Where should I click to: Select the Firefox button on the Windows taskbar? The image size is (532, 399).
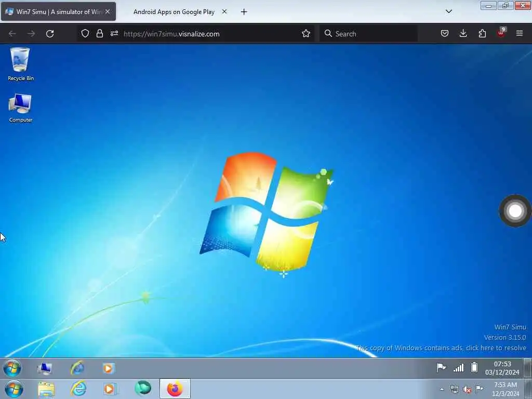coord(175,389)
